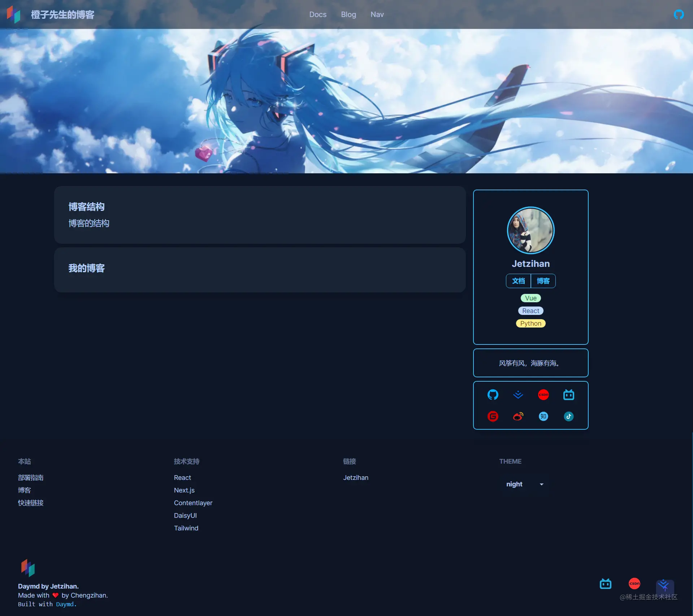Open the Tailwind footer link
Viewport: 693px width, 616px height.
tap(186, 528)
